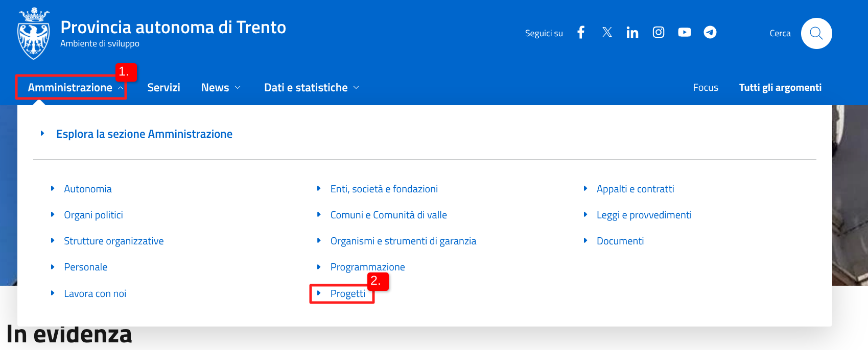This screenshot has height=350, width=868.
Task: Open the Instagram icon
Action: click(x=659, y=33)
